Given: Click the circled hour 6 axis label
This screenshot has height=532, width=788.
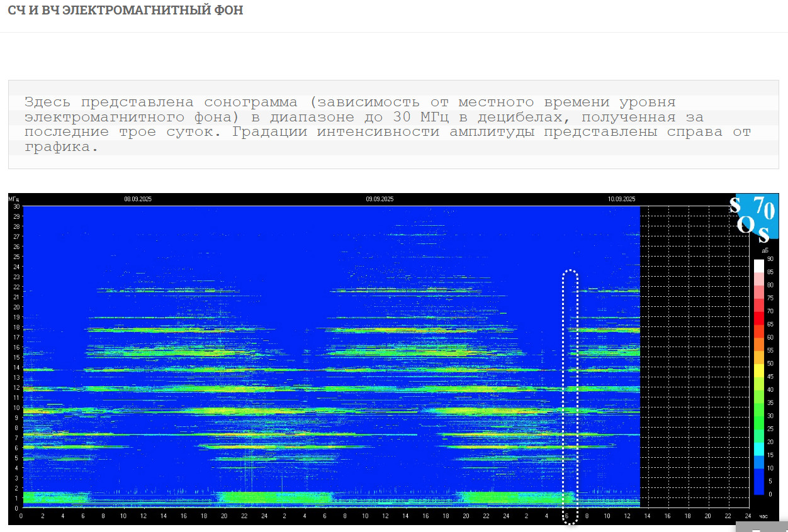Looking at the screenshot, I should pos(567,516).
